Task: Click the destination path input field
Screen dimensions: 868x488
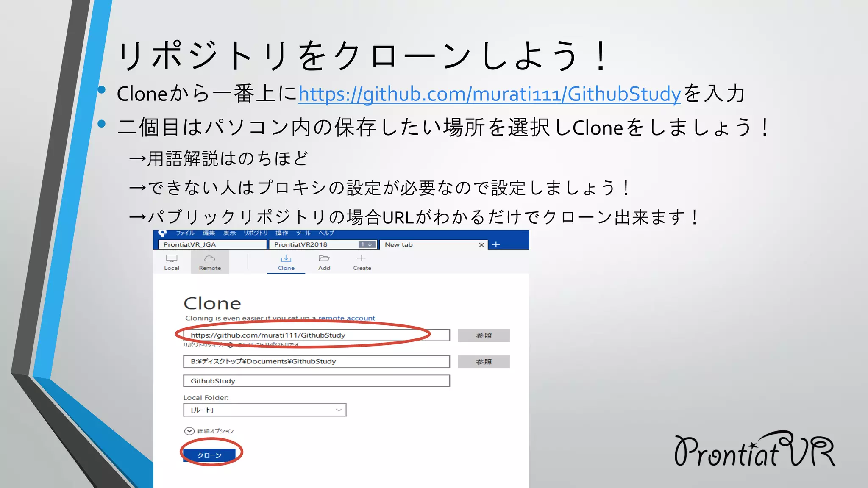Action: click(317, 361)
